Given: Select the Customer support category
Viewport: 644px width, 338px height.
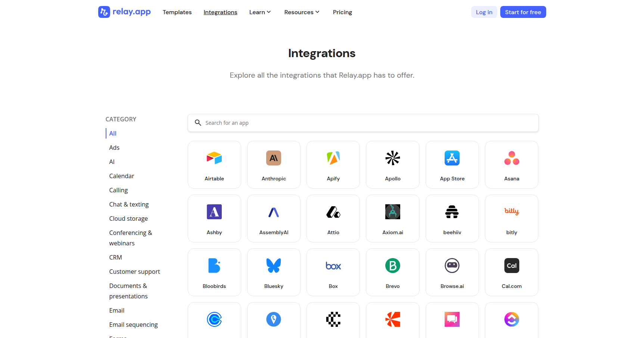Looking at the screenshot, I should [134, 272].
